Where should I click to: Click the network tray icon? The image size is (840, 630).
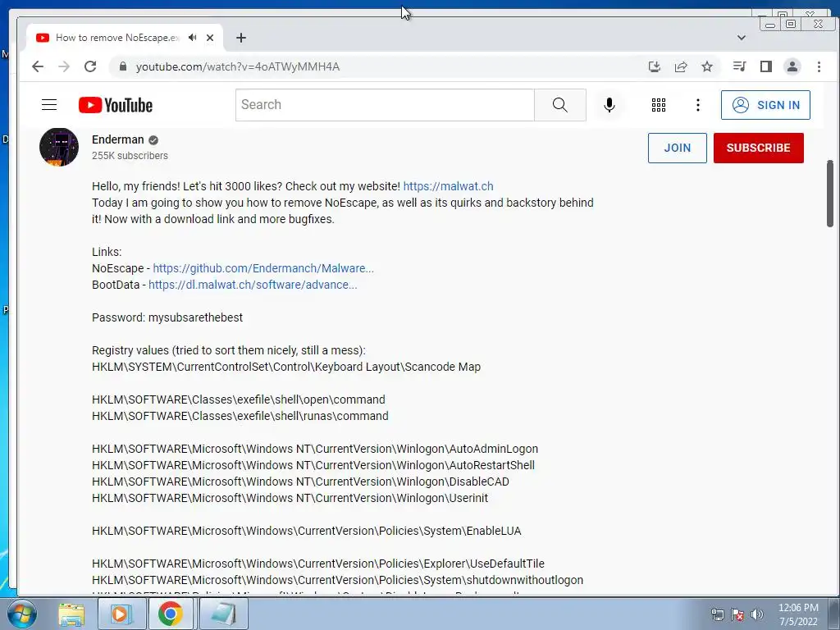(717, 614)
